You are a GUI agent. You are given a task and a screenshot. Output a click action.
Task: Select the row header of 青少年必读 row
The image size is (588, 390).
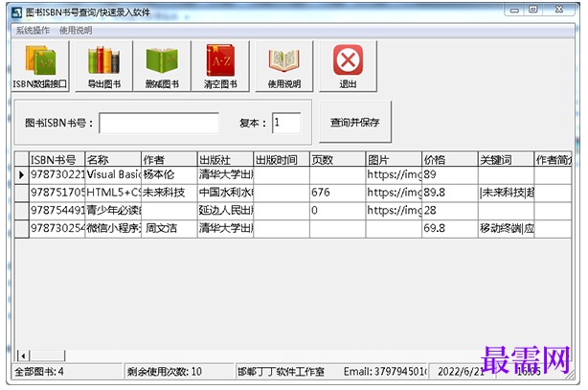22,211
